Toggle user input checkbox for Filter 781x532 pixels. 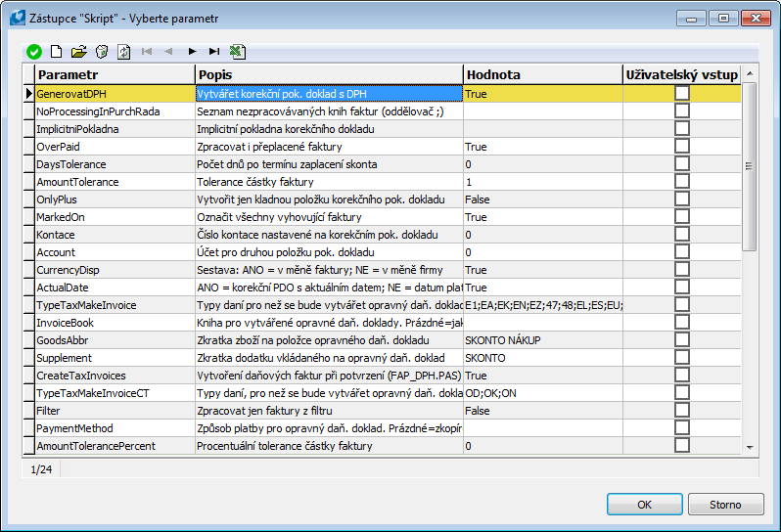[x=682, y=410]
